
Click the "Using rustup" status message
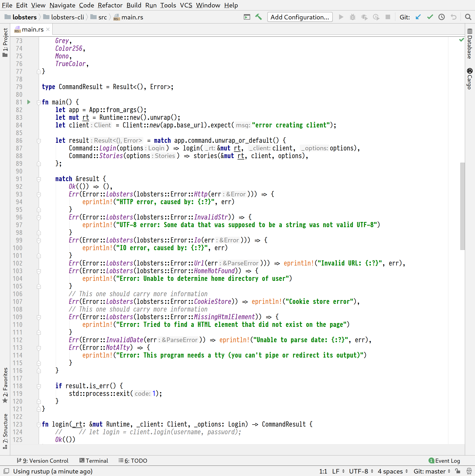[x=53, y=471]
